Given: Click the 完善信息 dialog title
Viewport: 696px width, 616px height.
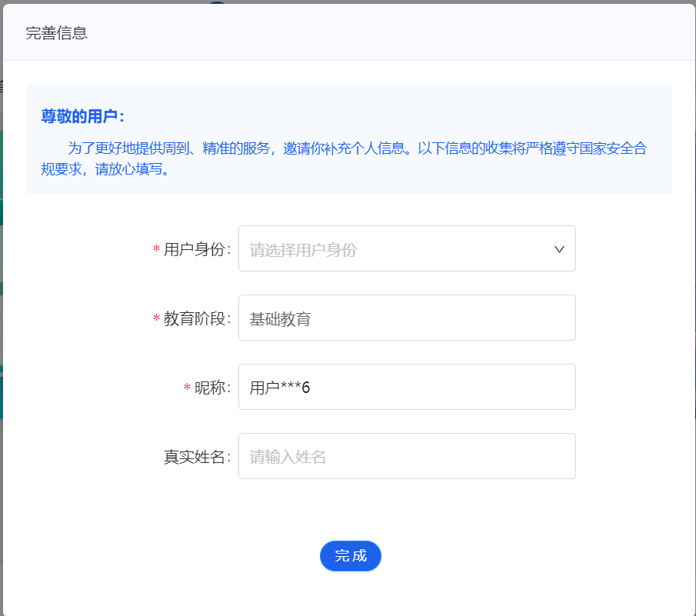Looking at the screenshot, I should (x=56, y=33).
